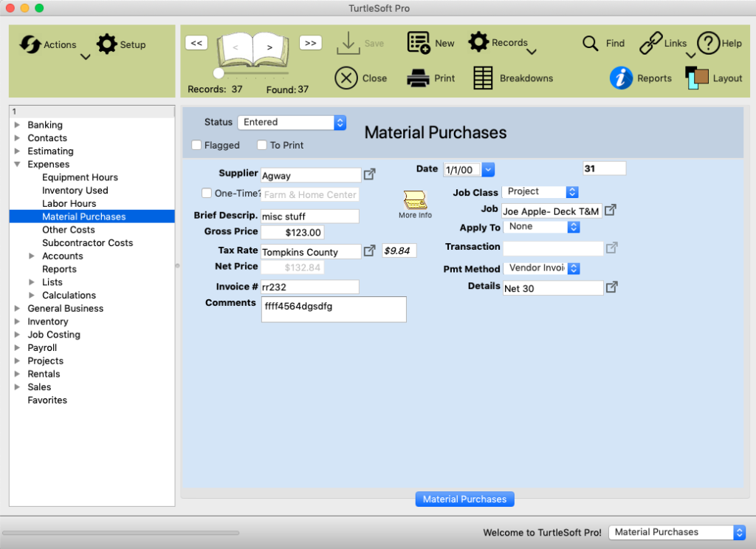Click the More Info notepad icon

[x=415, y=200]
